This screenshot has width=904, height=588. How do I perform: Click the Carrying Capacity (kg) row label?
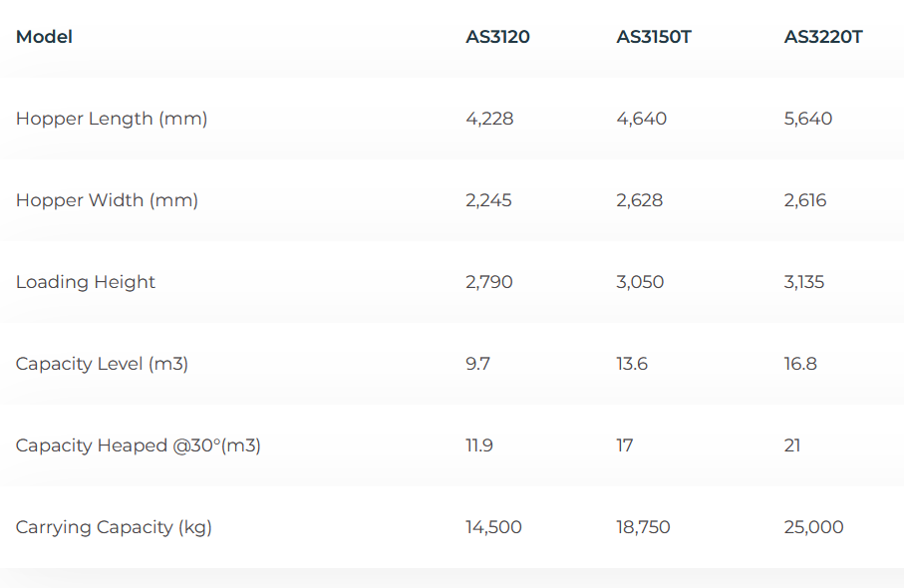pos(114,527)
